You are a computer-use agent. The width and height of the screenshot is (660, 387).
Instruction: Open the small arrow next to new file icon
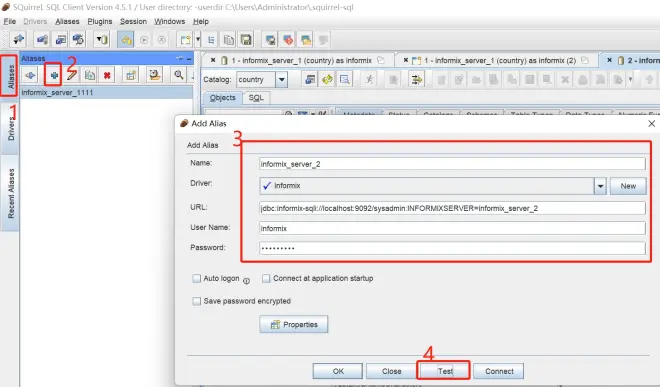click(x=198, y=40)
